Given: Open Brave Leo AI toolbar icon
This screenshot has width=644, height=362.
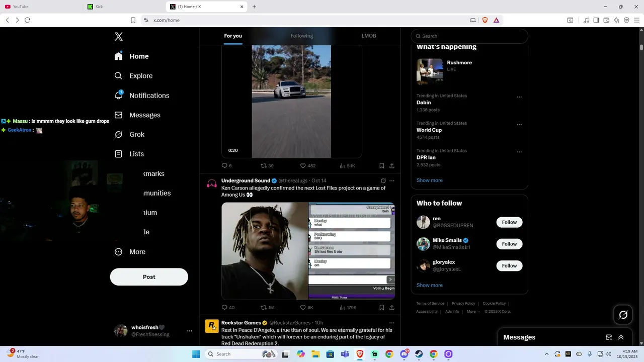Looking at the screenshot, I should tap(616, 20).
